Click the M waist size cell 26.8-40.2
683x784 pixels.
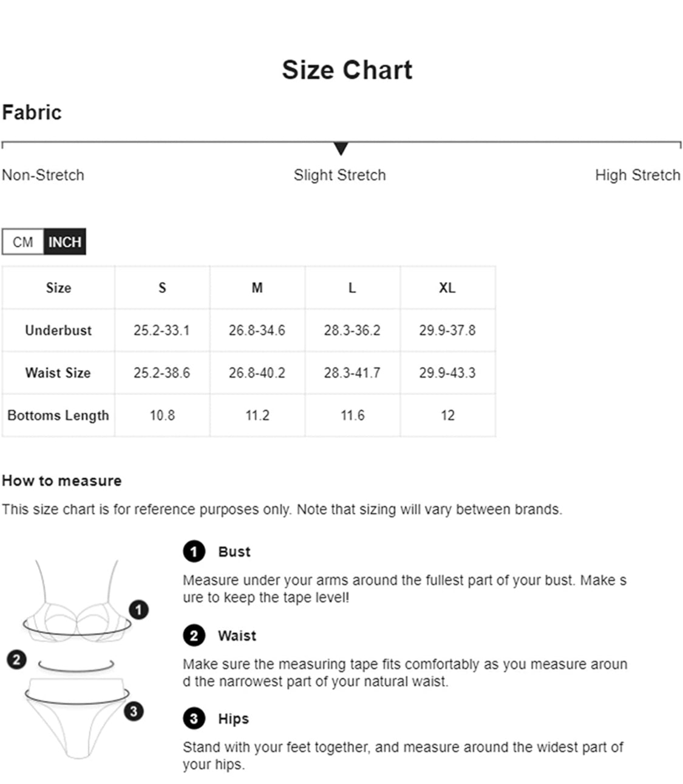[257, 373]
